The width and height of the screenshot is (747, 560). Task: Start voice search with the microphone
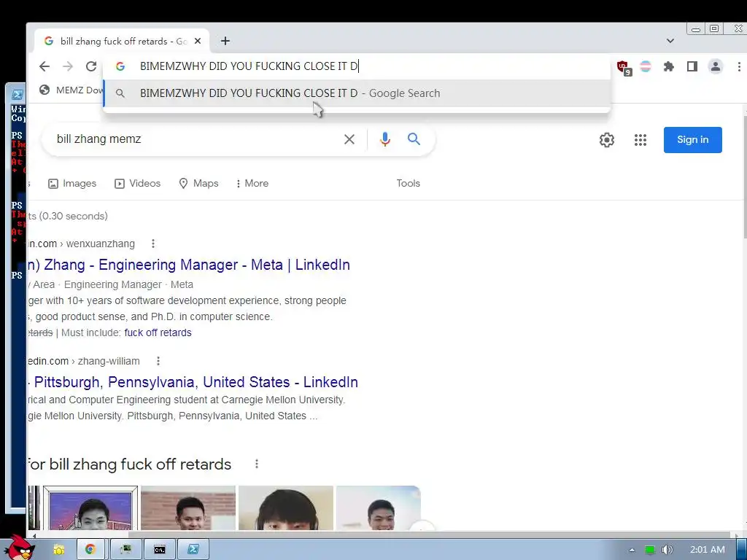tap(385, 139)
